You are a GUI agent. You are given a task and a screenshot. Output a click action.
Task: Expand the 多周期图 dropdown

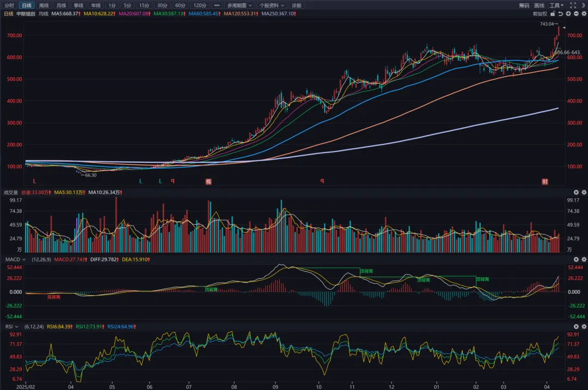click(x=240, y=5)
